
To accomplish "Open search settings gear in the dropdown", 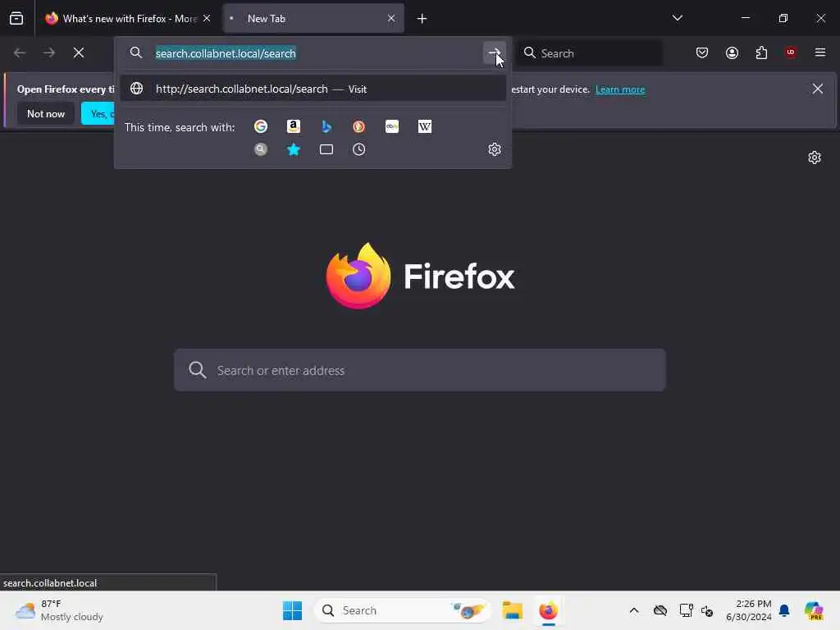I will 495,149.
